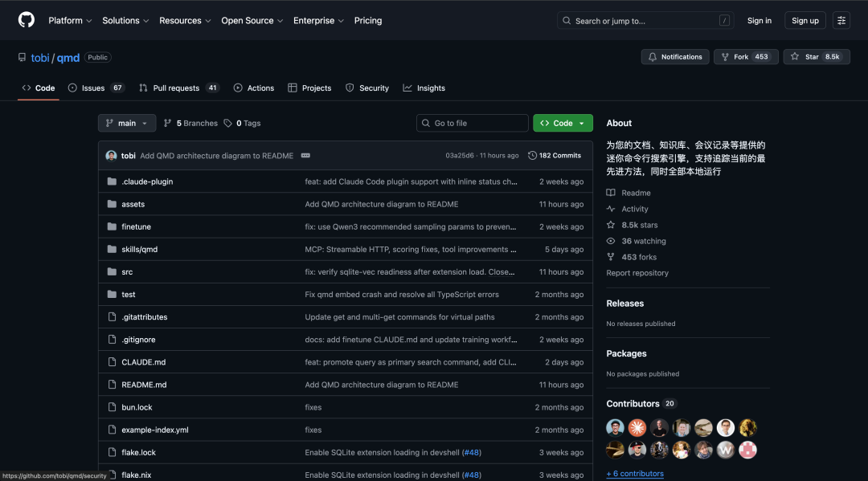Open the settings sliders icon in header

tap(841, 20)
